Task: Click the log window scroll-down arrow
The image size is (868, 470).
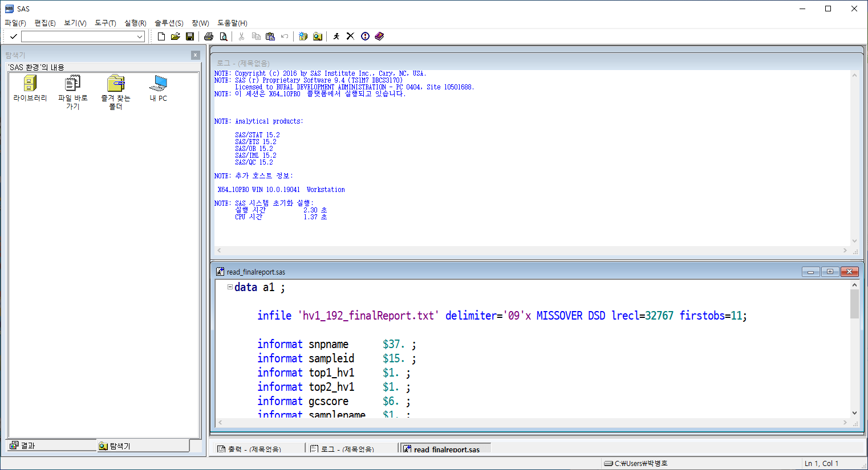Action: (854, 241)
